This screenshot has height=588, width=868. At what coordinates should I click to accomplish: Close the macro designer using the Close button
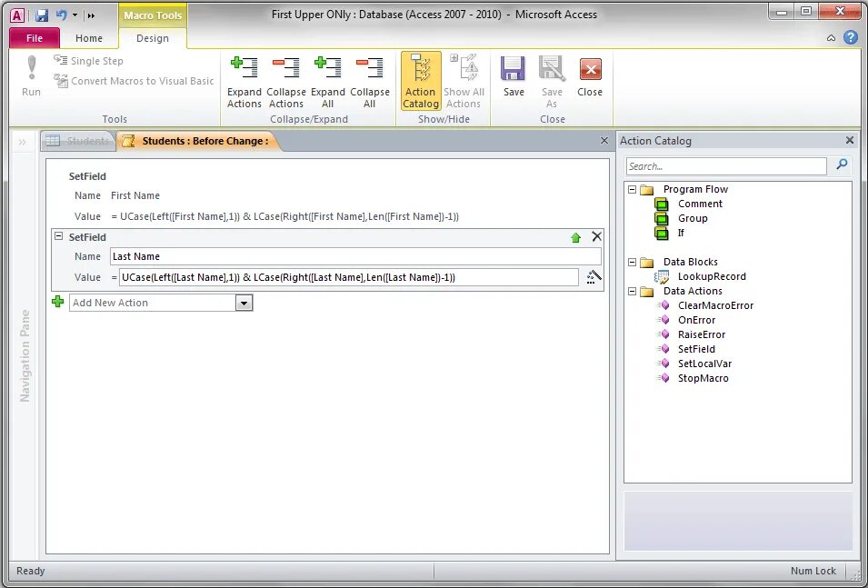[x=590, y=77]
